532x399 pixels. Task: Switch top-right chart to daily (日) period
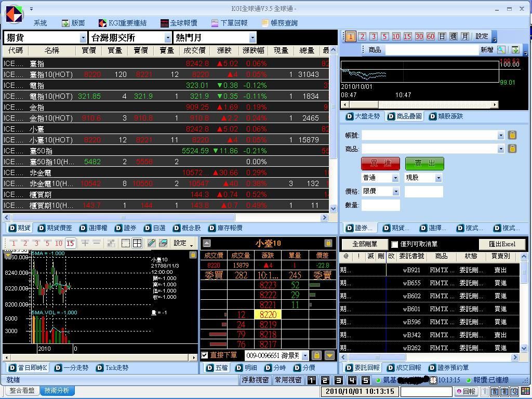click(442, 37)
